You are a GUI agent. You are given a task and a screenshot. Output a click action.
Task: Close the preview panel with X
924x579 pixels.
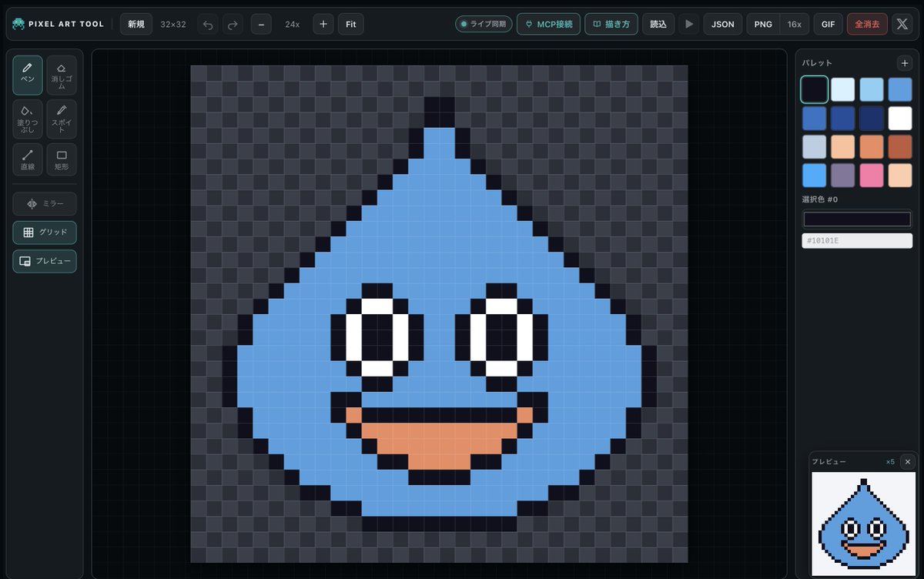907,461
